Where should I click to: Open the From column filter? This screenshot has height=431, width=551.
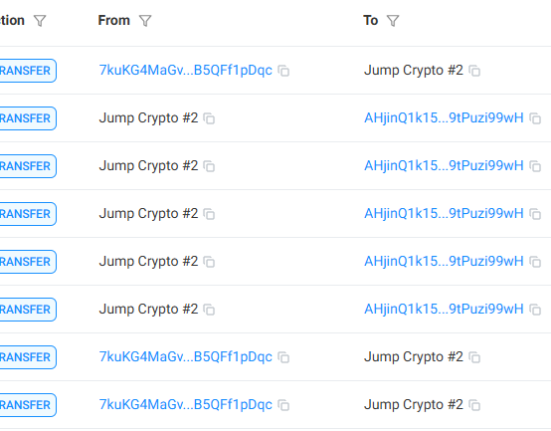click(145, 21)
